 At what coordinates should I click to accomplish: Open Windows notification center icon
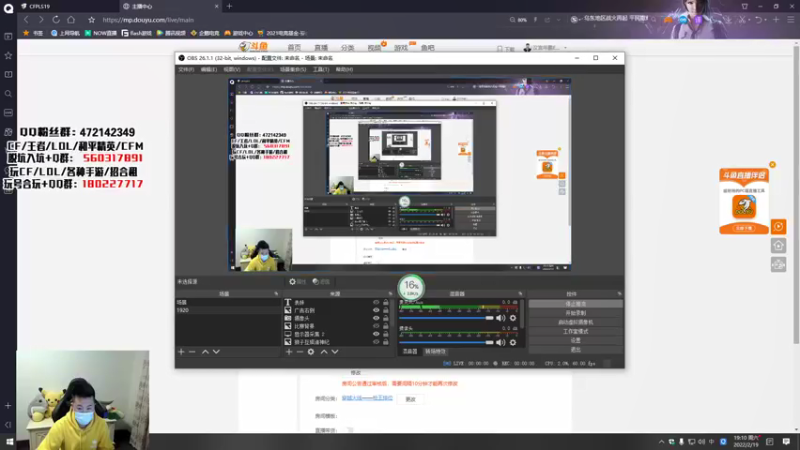[x=786, y=442]
